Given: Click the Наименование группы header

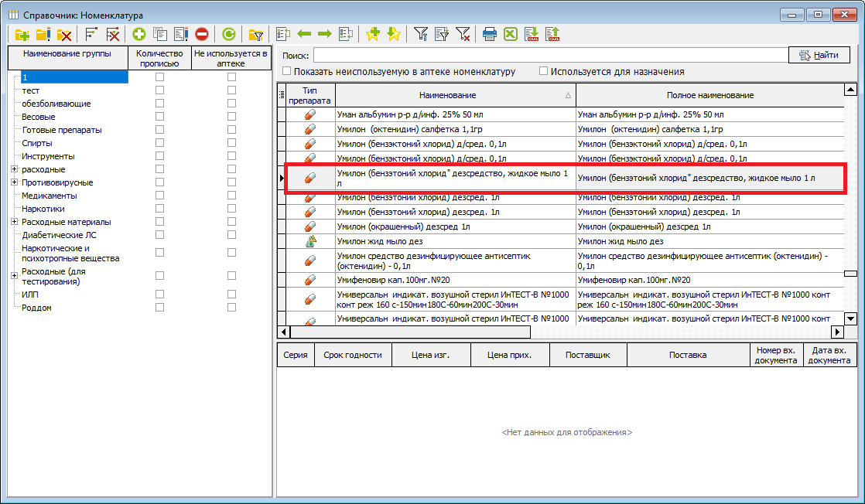Looking at the screenshot, I should pyautogui.click(x=67, y=58).
